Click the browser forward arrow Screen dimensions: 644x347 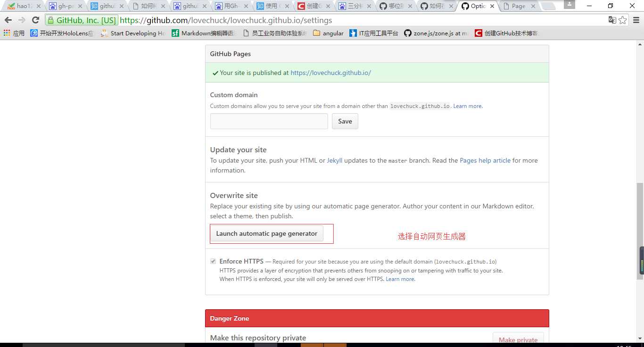click(22, 20)
